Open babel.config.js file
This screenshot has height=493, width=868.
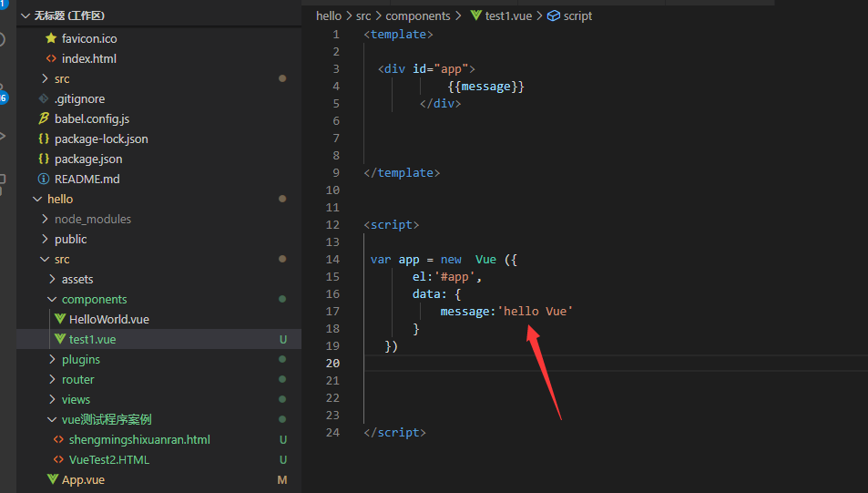92,119
